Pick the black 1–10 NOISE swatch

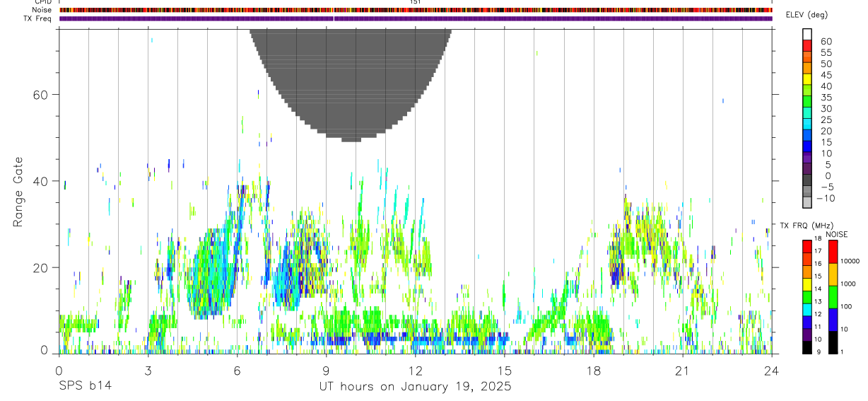click(x=833, y=342)
